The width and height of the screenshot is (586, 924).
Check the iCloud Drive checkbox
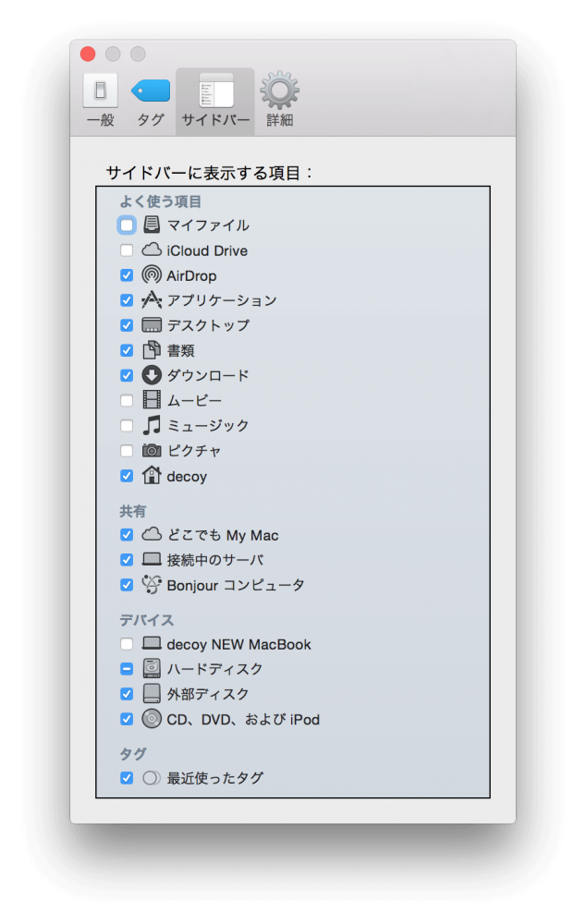126,250
